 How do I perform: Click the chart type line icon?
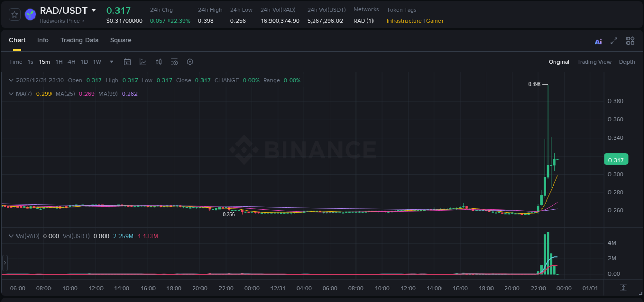pyautogui.click(x=143, y=62)
